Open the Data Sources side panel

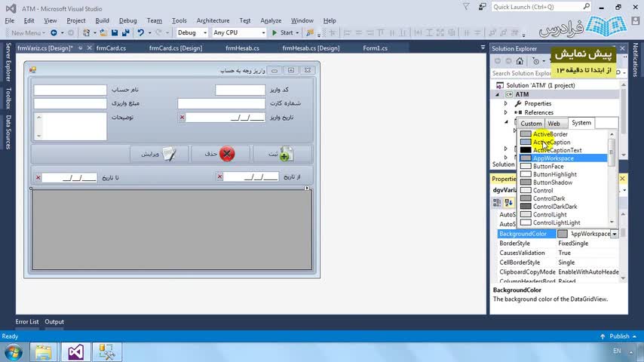(8, 132)
